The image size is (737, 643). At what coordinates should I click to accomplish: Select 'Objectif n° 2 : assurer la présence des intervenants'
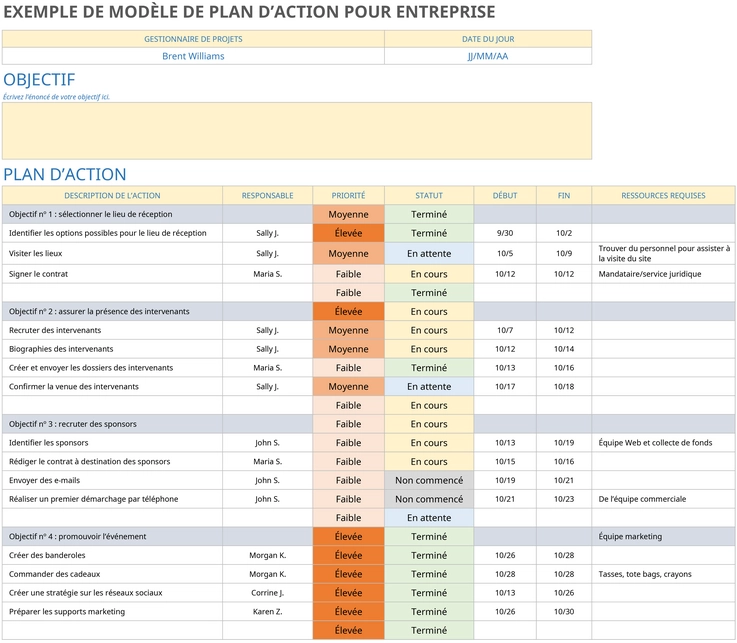(x=112, y=312)
